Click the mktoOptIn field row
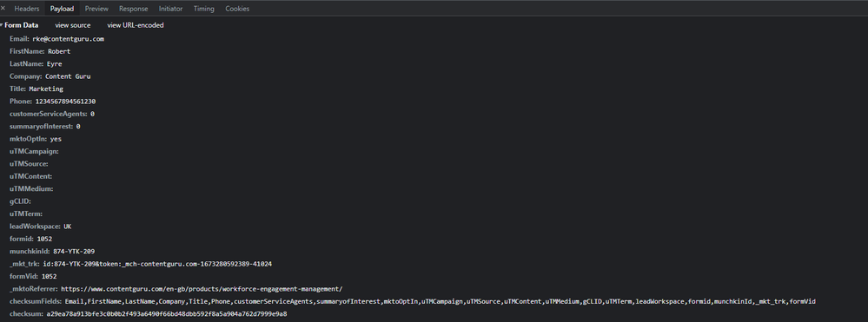Viewport: 868px width, 322px height. [36, 139]
